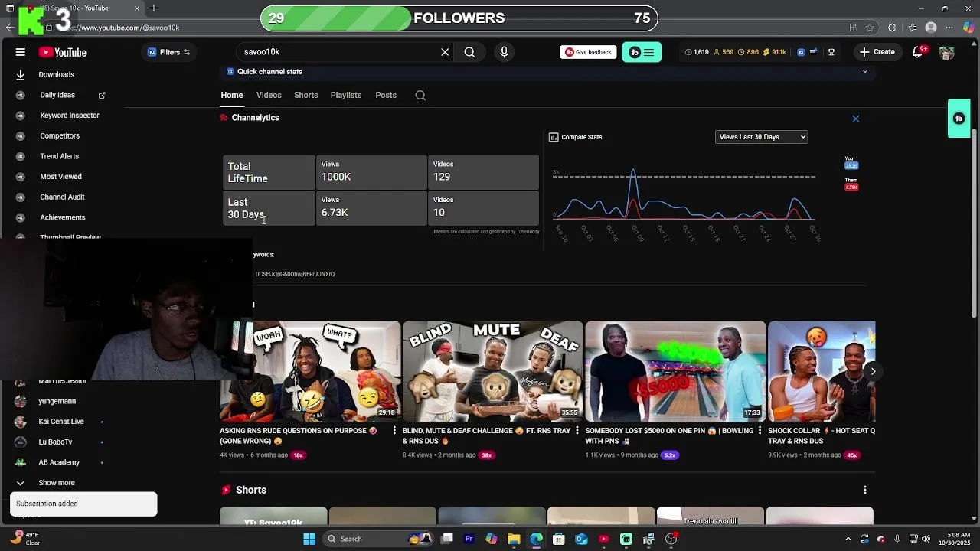
Task: Click the TubeBuddy side tab button
Action: coord(959,119)
